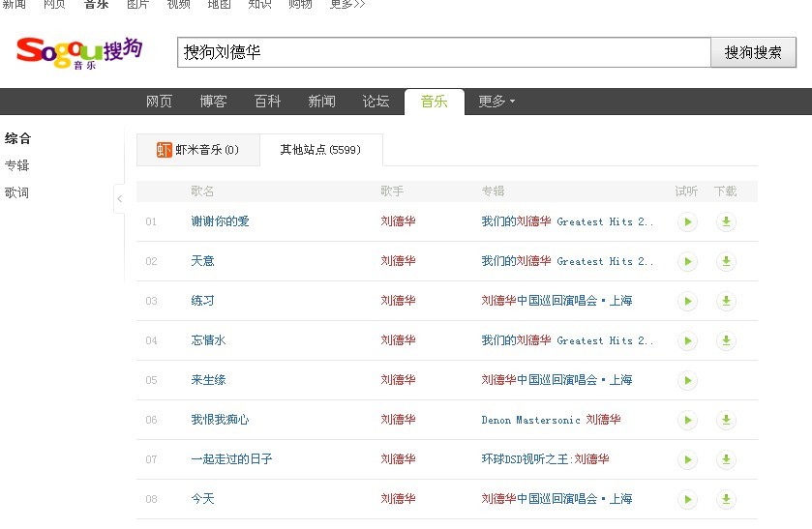Play the song 来生缘
812x529 pixels.
pos(687,380)
